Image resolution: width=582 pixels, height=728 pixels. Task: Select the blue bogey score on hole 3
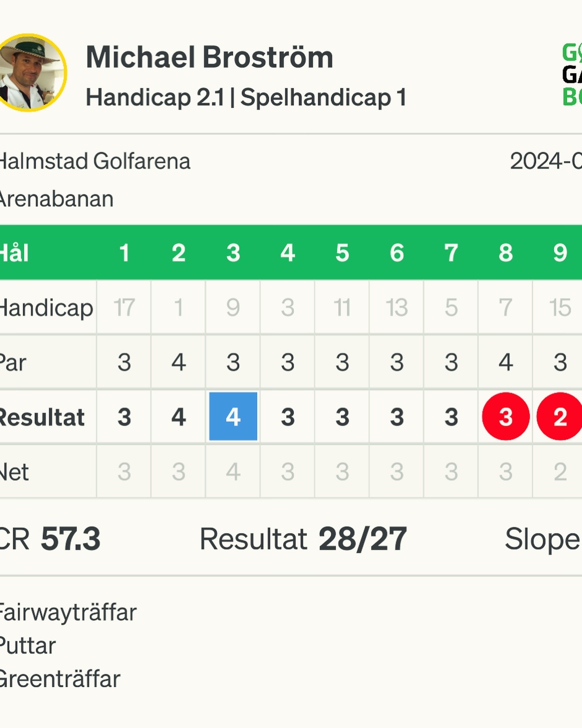pos(233,416)
